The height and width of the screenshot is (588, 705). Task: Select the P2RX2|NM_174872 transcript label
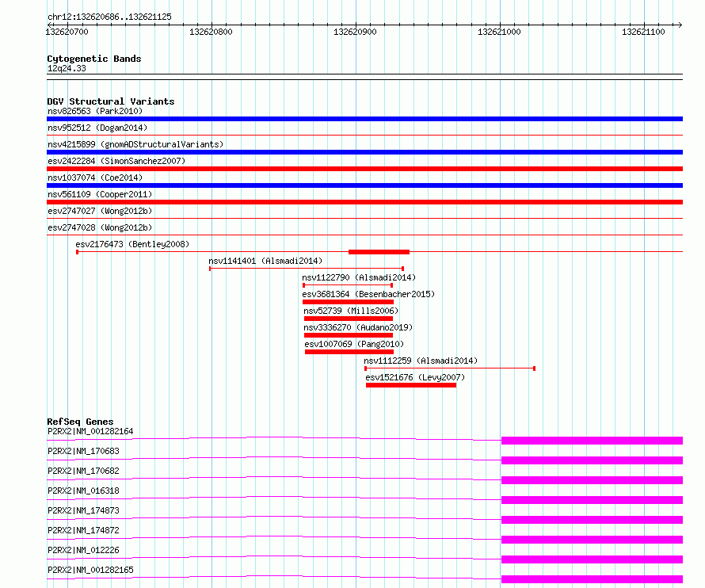(x=83, y=530)
